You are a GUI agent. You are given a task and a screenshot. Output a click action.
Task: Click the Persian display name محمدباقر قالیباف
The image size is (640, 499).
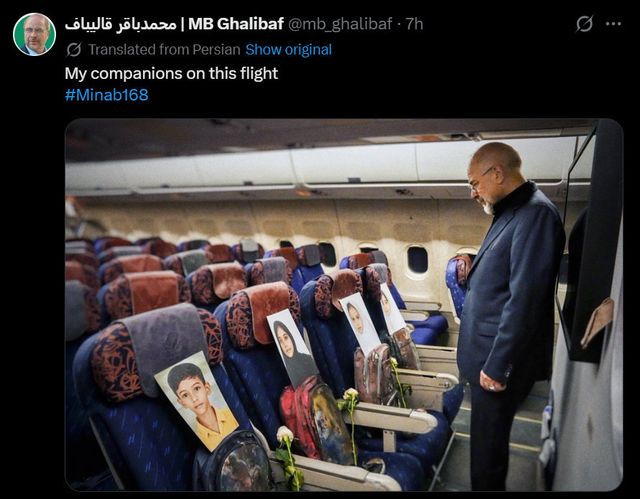[x=120, y=24]
